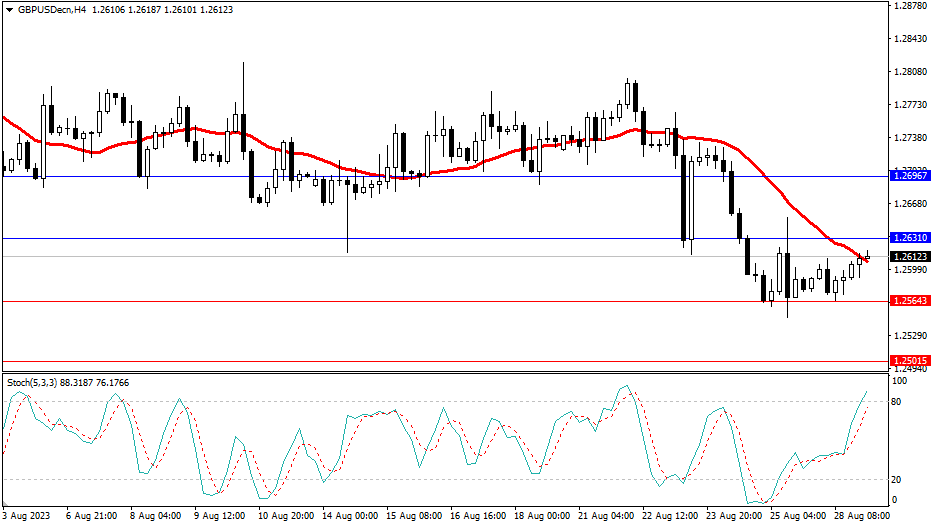
Task: Click the blue 1.26310 price level tag
Action: point(911,238)
